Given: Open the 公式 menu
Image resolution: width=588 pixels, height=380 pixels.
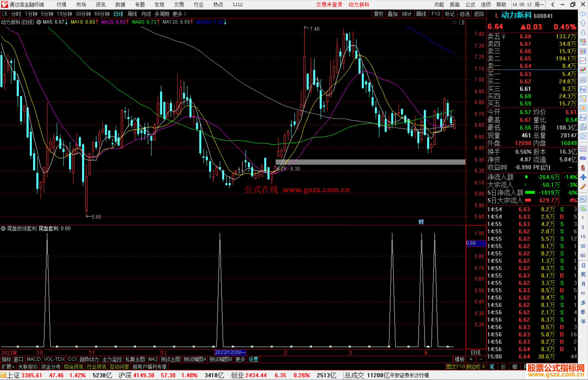Looking at the screenshot, I should pyautogui.click(x=470, y=4).
